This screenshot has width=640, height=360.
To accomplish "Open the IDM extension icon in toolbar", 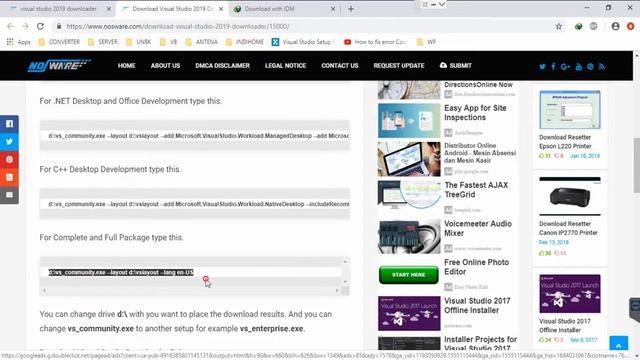I will (x=578, y=26).
